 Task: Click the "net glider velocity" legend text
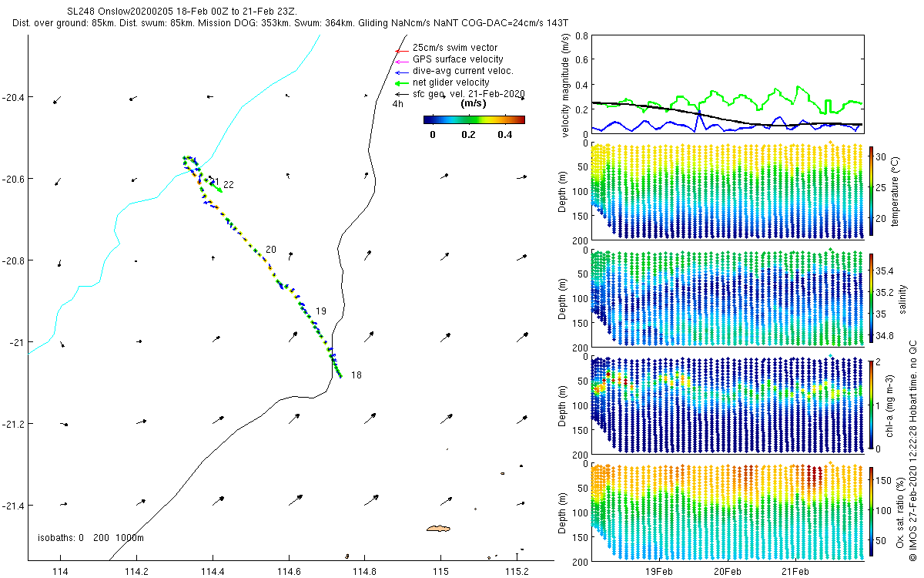[x=450, y=82]
